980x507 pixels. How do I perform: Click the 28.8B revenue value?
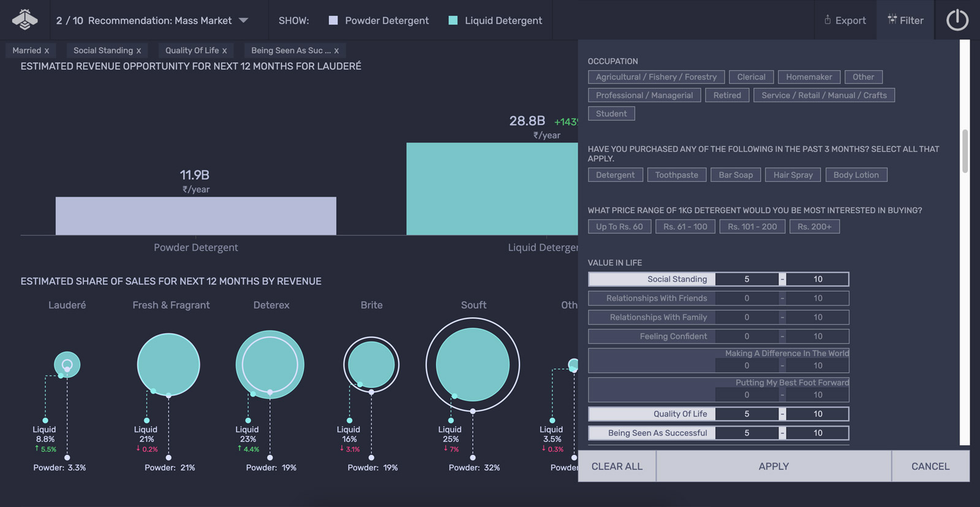click(x=527, y=121)
